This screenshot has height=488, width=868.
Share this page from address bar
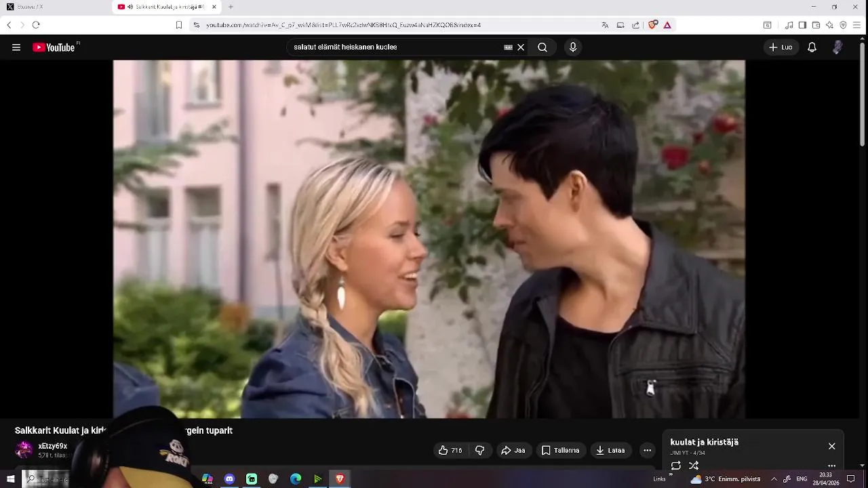(635, 25)
